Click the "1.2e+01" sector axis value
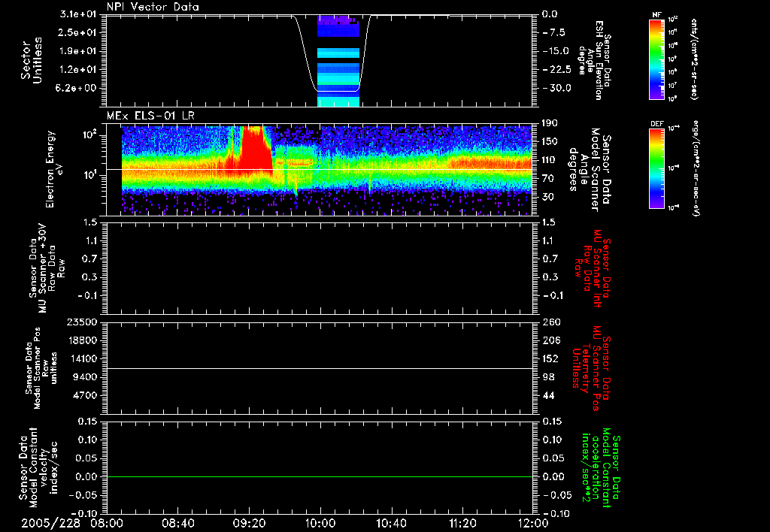 (x=78, y=70)
